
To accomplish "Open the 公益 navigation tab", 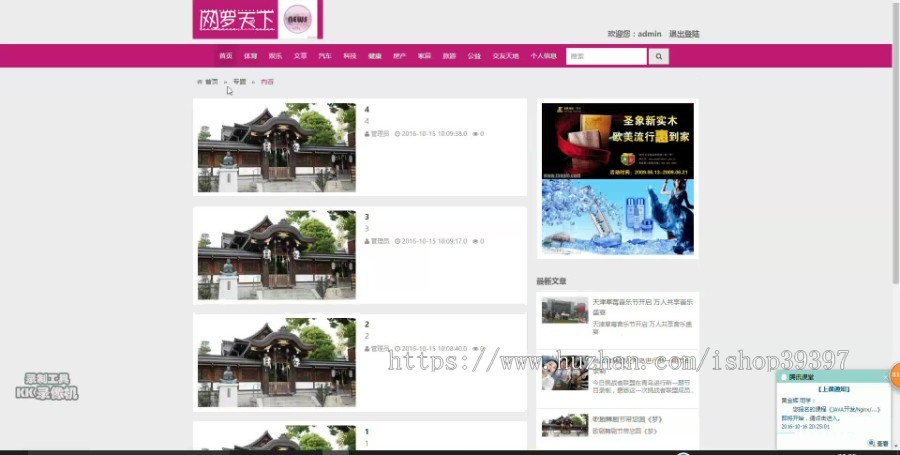I will pyautogui.click(x=474, y=56).
